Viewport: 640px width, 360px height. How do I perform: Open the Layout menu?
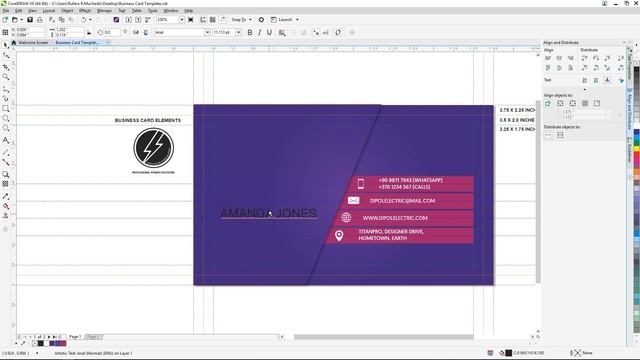click(49, 11)
